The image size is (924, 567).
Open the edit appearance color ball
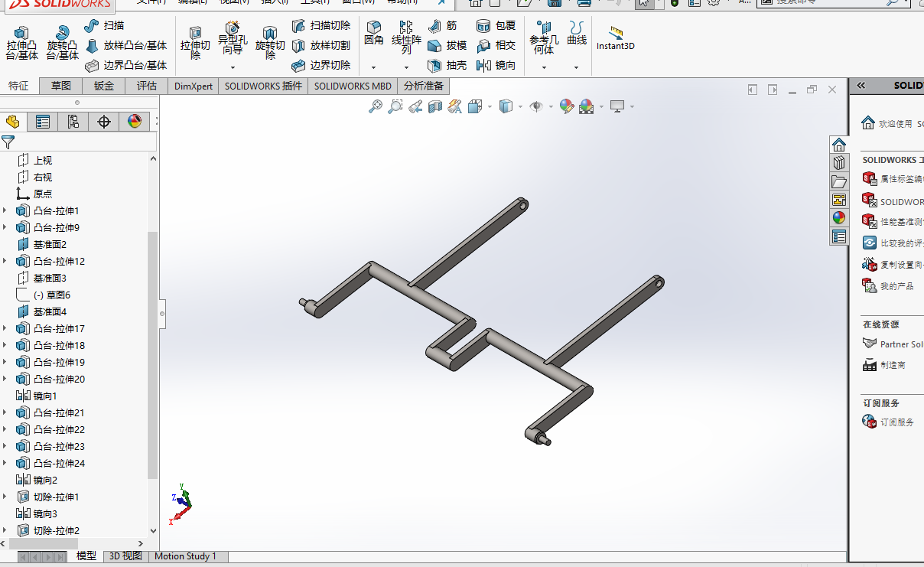point(566,106)
